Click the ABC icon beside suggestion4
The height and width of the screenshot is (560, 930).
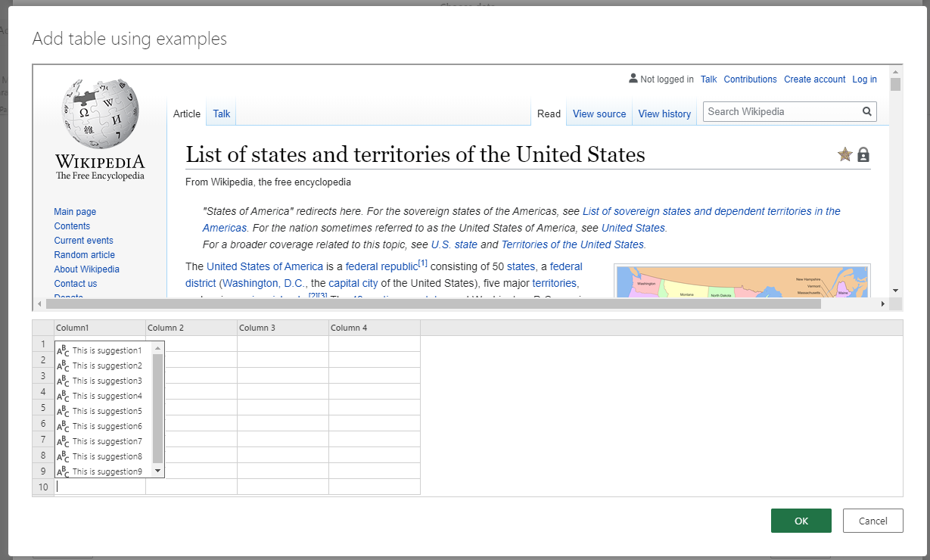[x=61, y=396]
